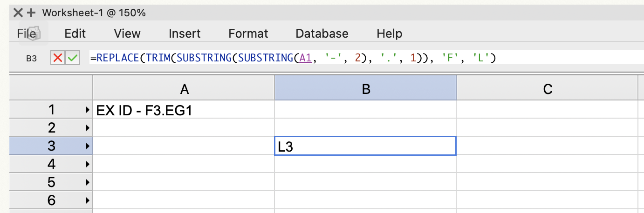Open the Insert menu
Screen dimensions: 644x213
click(x=185, y=33)
